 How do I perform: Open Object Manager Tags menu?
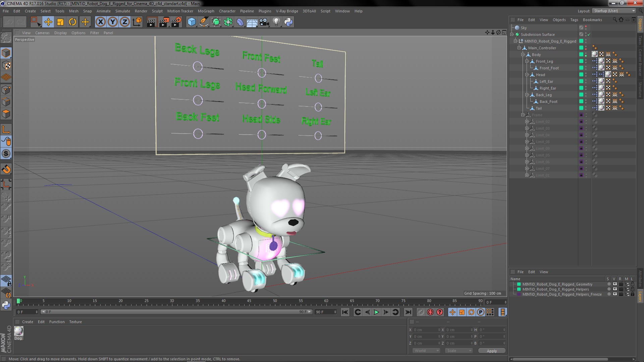click(x=574, y=20)
